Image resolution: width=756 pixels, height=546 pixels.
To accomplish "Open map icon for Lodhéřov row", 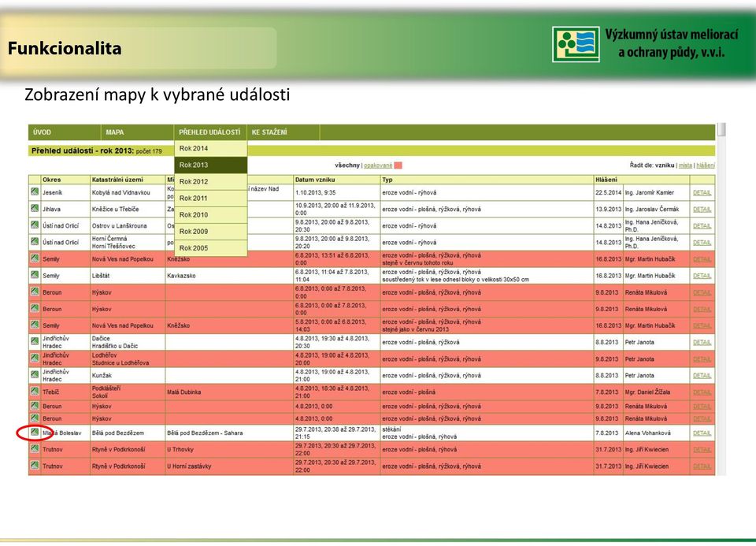I will coord(35,358).
